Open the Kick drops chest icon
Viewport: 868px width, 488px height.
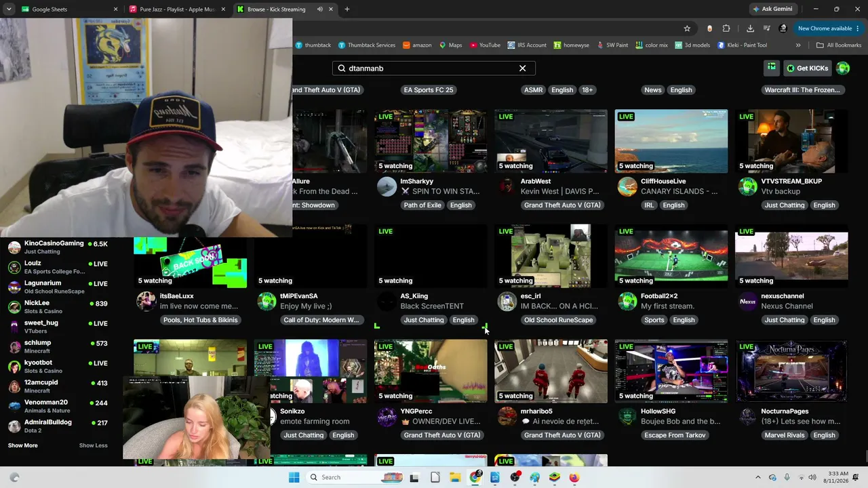click(x=772, y=68)
